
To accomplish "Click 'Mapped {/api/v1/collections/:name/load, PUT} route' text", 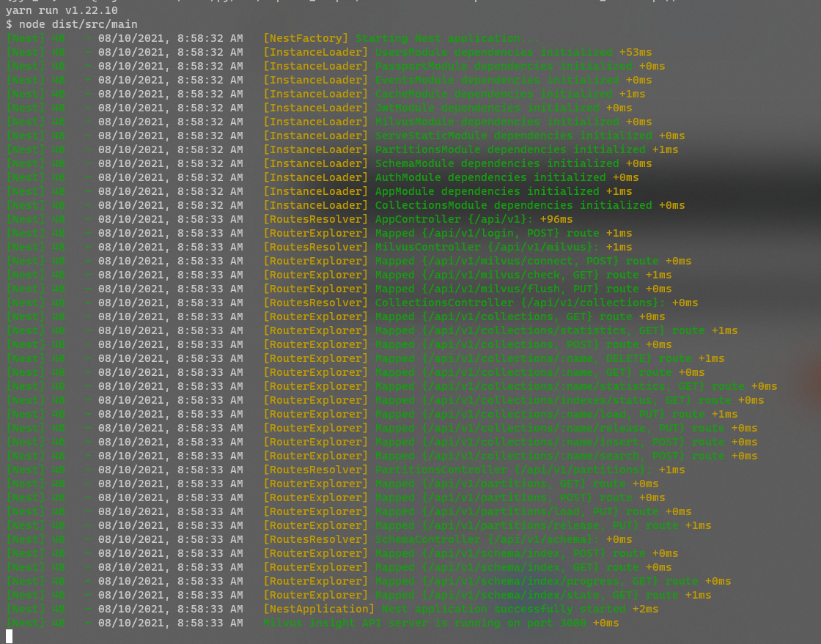I will pyautogui.click(x=540, y=415).
